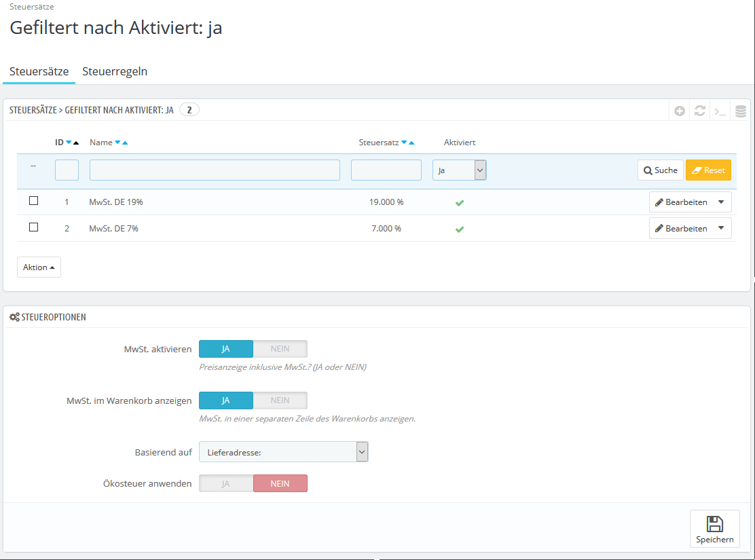Set Ökosteuer anwenden to JA
The width and height of the screenshot is (755, 560).
pos(226,483)
